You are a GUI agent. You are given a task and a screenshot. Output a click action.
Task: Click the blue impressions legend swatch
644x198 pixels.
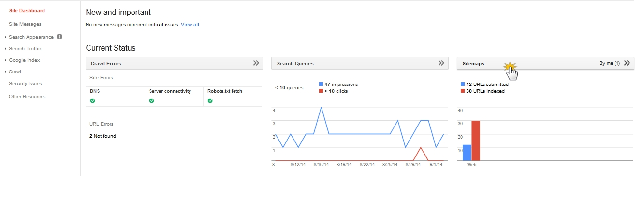(321, 84)
